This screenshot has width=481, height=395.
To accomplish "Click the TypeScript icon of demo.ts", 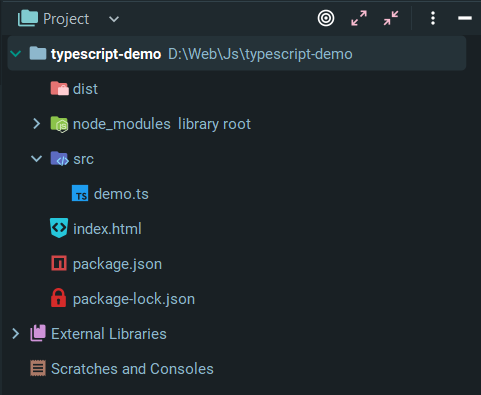I will pyautogui.click(x=80, y=193).
